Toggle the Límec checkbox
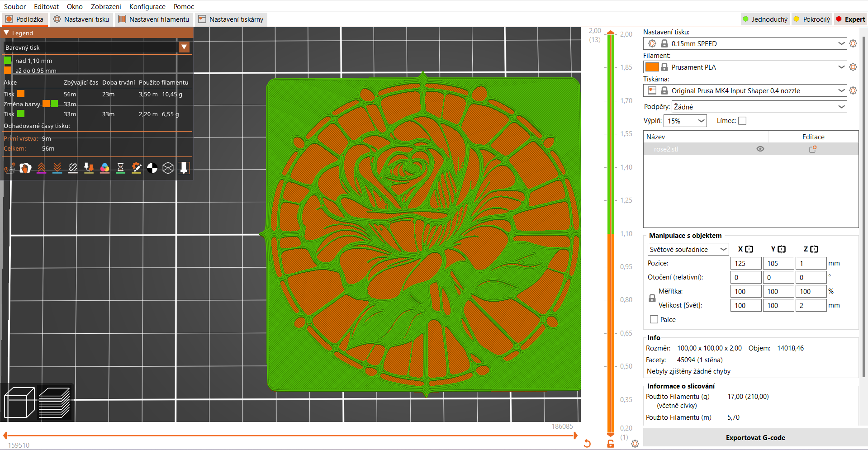868x450 pixels. 742,121
